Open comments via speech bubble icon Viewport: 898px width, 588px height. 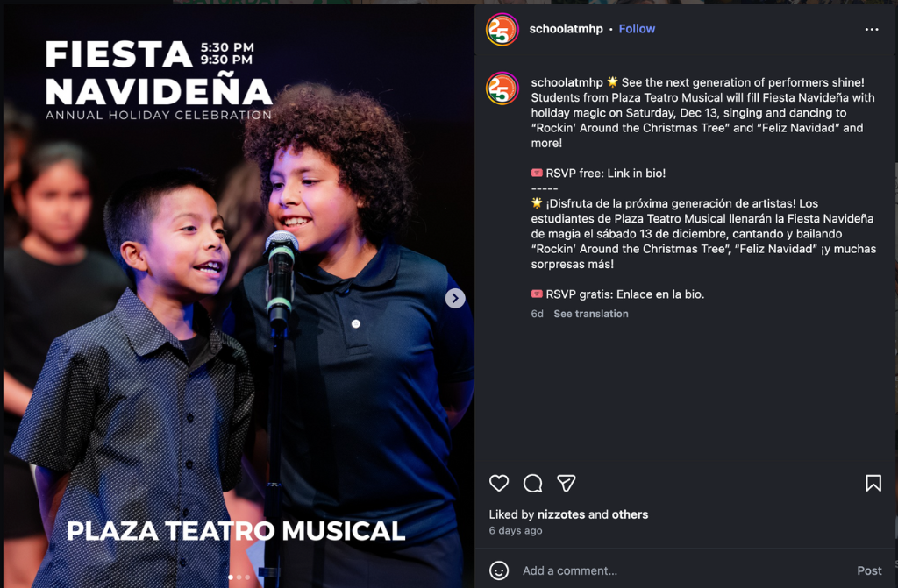pos(532,483)
